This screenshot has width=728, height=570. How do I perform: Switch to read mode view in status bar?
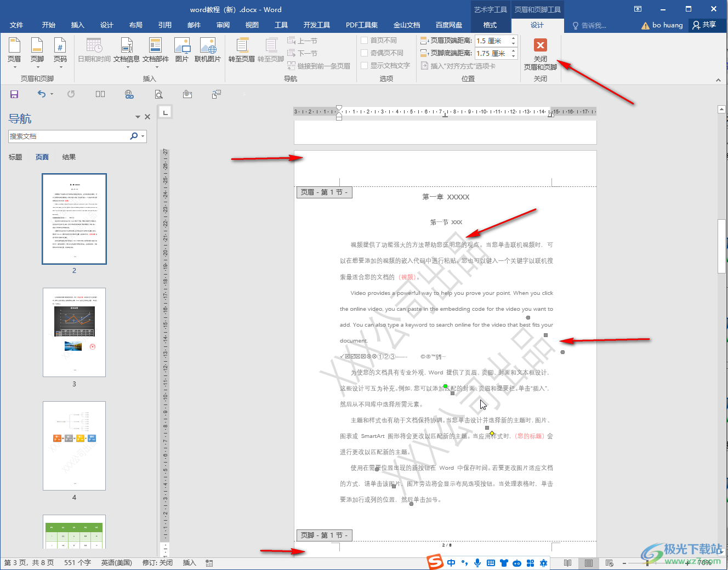pyautogui.click(x=568, y=563)
